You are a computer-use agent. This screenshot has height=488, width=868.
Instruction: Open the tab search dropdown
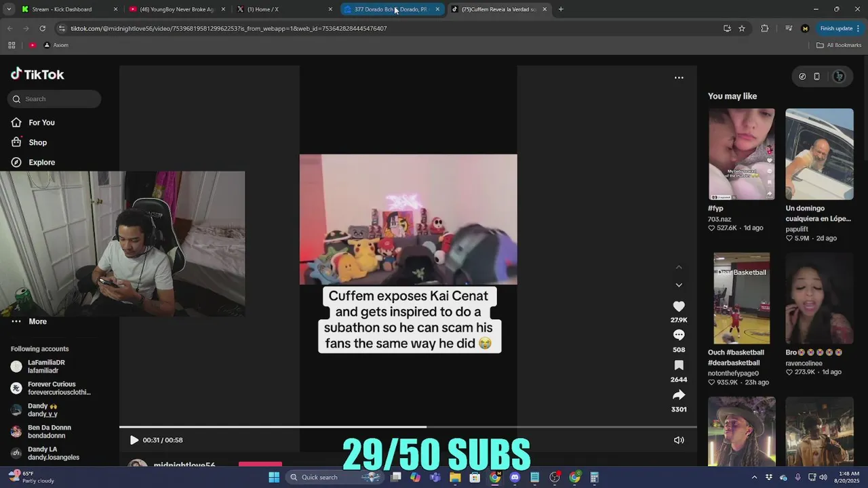9,9
